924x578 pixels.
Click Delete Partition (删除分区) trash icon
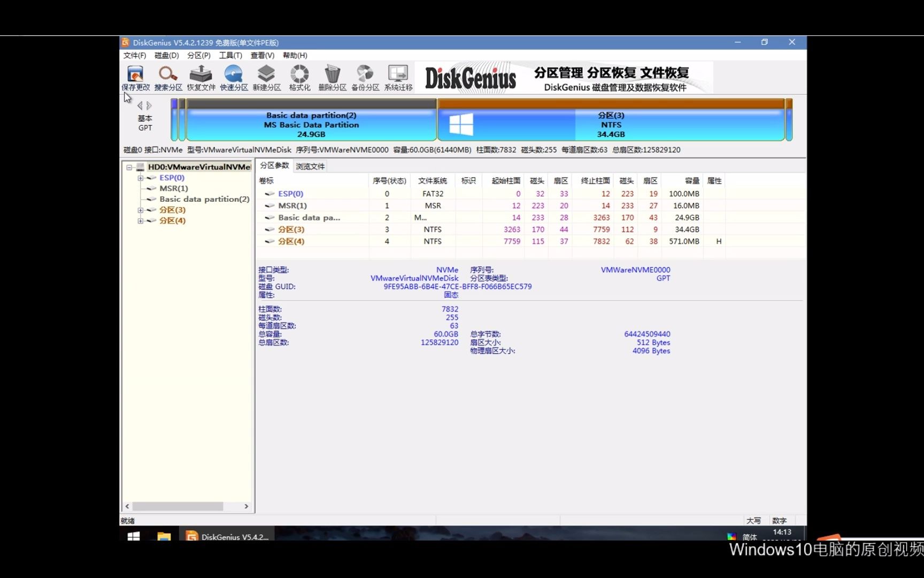point(332,78)
